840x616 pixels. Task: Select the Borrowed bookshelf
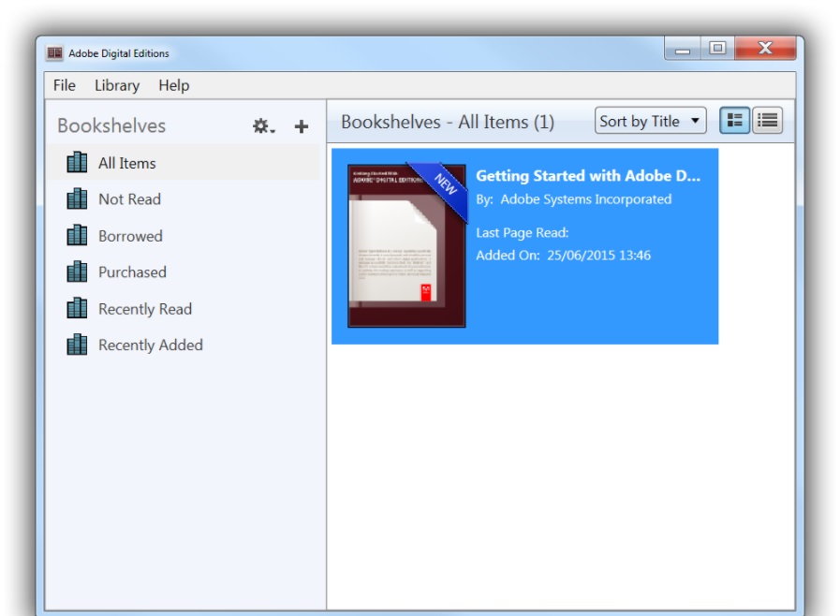pos(183,236)
